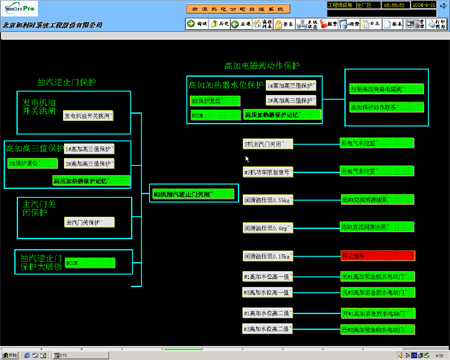Image resolution: width=450 pixels, height=360 pixels.
Task: Click the speaker icon at top right
Action: [x=443, y=6]
